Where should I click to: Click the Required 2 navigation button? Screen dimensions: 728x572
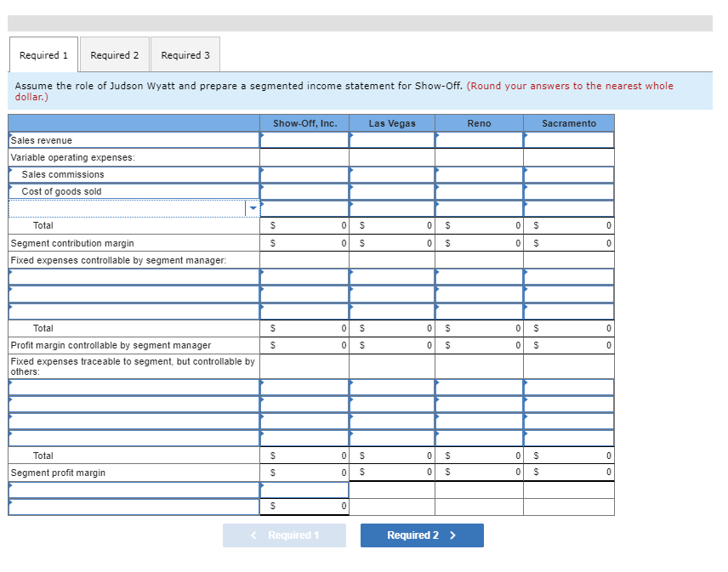click(422, 535)
